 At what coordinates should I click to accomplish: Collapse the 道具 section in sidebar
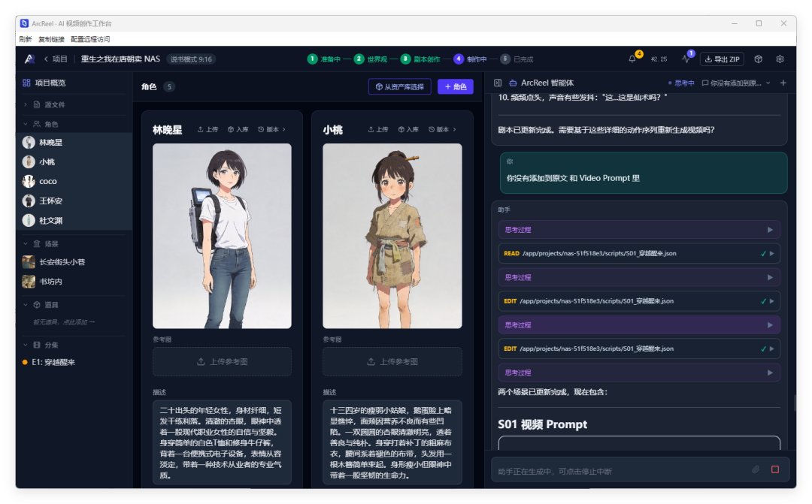tap(74, 305)
